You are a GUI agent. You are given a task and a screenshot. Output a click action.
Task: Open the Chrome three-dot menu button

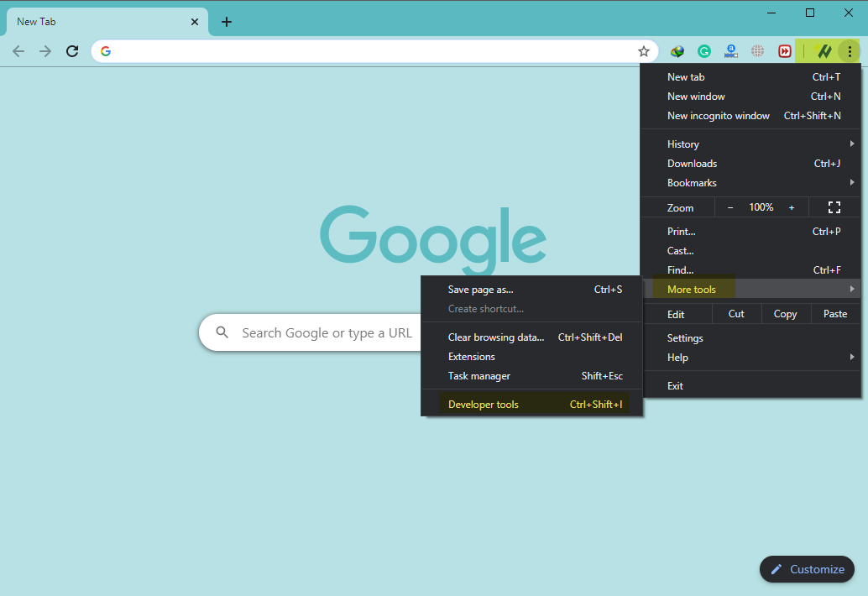850,51
